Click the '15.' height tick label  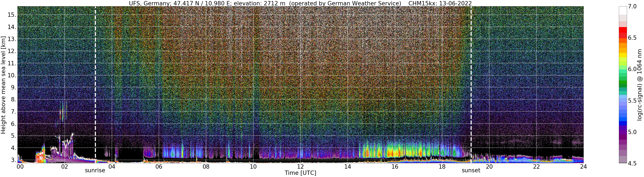point(12,15)
